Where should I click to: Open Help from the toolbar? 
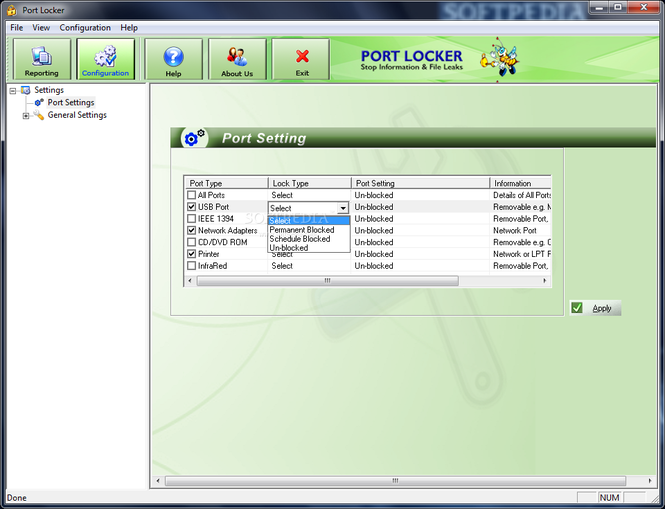173,59
